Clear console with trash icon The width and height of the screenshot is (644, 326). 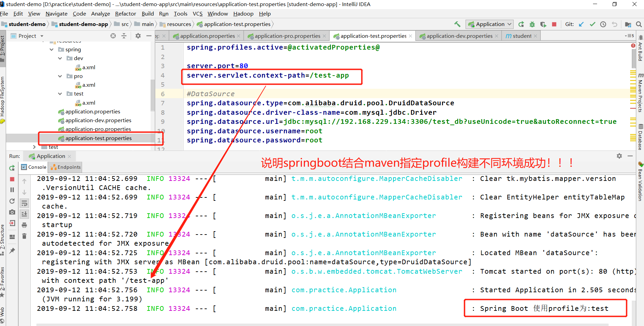[24, 236]
